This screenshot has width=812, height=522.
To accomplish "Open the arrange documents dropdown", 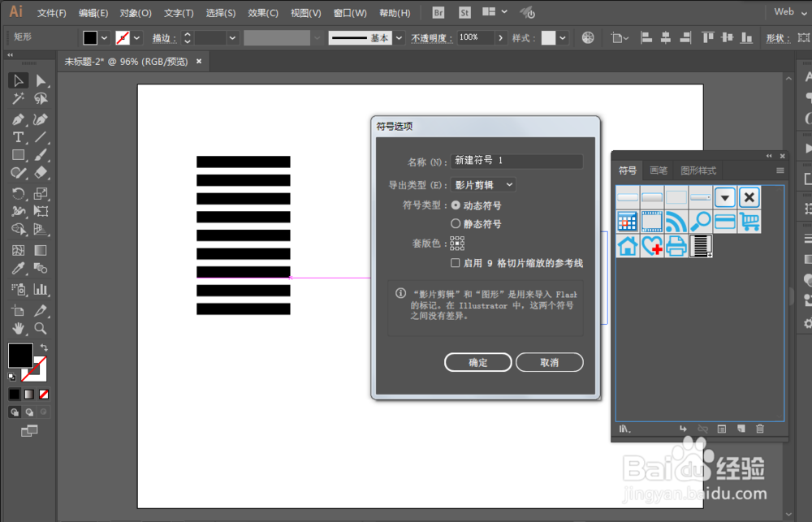I will click(495, 12).
